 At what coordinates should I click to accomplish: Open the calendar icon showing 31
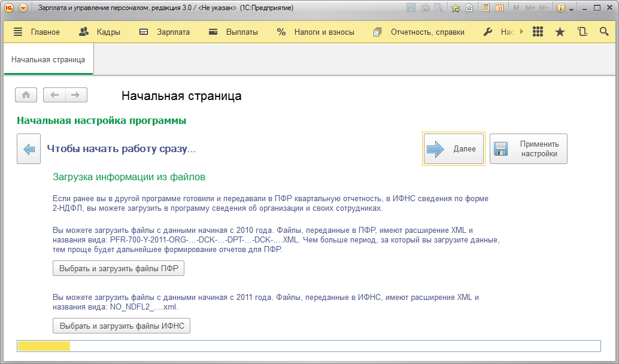pyautogui.click(x=499, y=8)
